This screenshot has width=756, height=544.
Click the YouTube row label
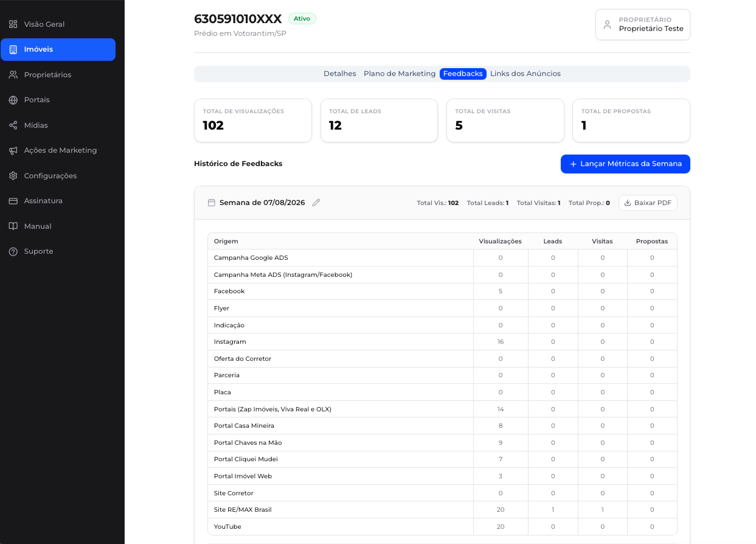point(227,527)
